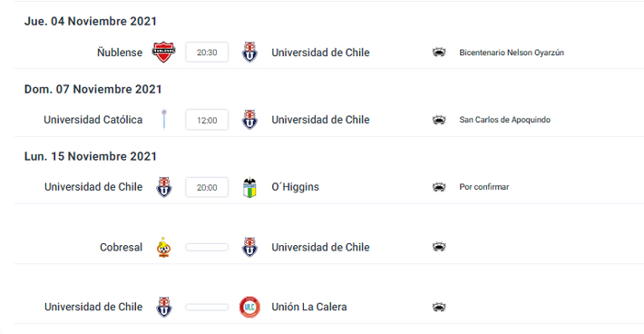The width and height of the screenshot is (644, 334).
Task: Open the 20:30 match time box
Action: 207,52
